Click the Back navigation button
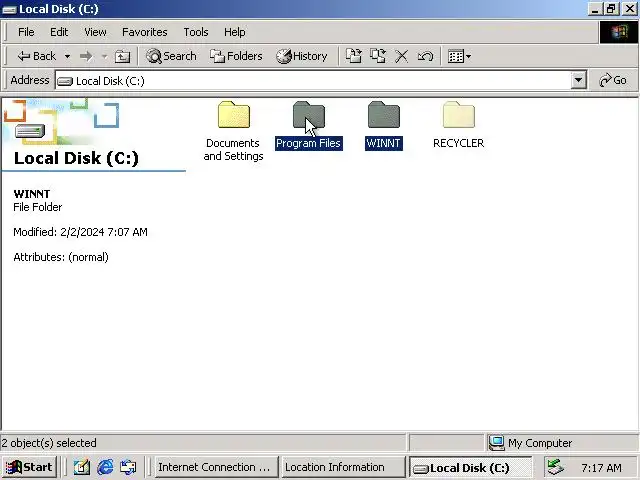 [x=37, y=56]
